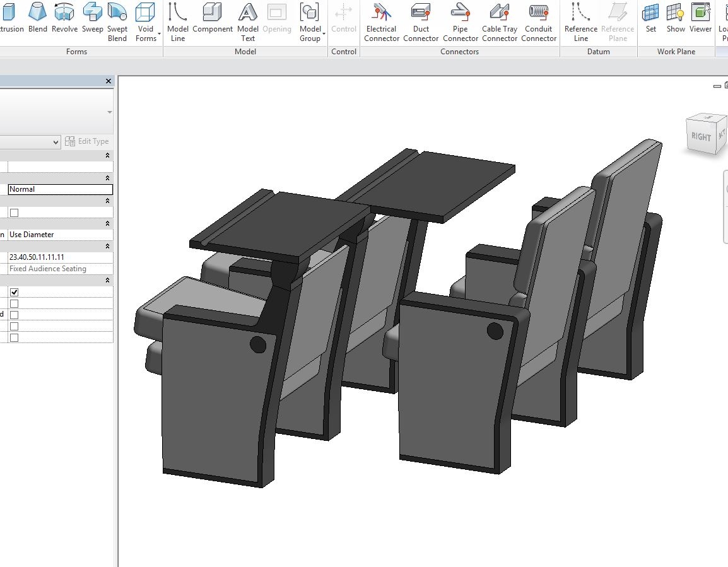Click the Connectors panel label

tap(459, 51)
